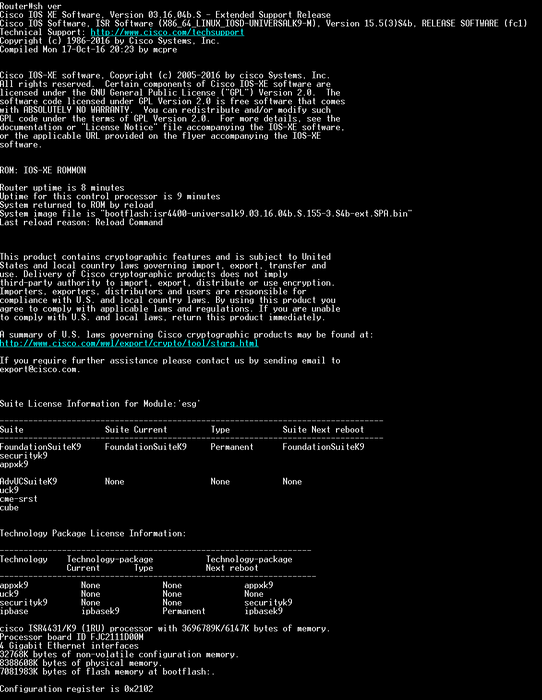Click the Router#sh ver command line
This screenshot has height=700, width=542.
(x=31, y=6)
